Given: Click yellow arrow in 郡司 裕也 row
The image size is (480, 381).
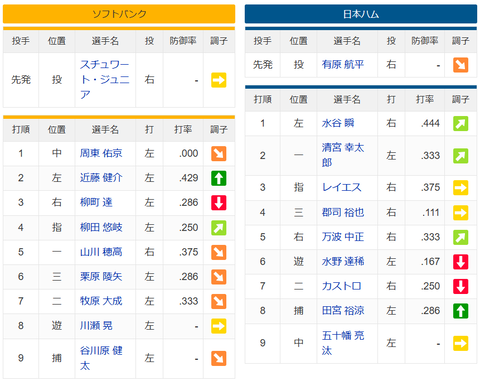Looking at the screenshot, I should click(x=461, y=213).
